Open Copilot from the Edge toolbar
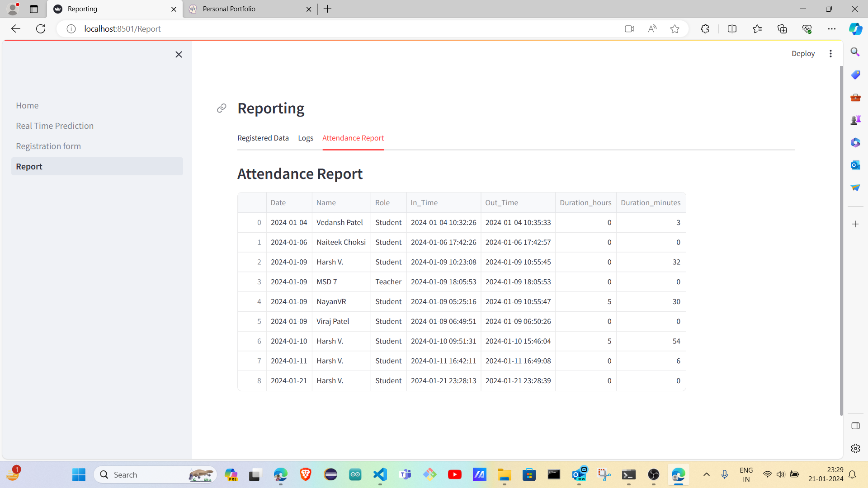Image resolution: width=868 pixels, height=488 pixels. coord(855,28)
